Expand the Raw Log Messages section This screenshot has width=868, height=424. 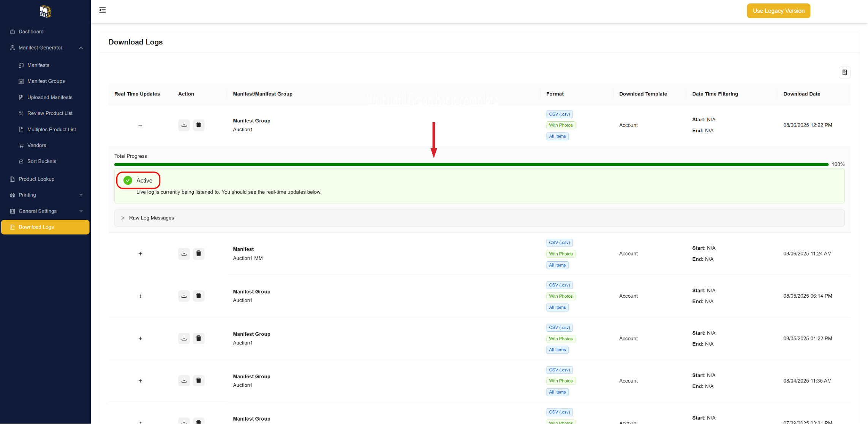pyautogui.click(x=151, y=218)
